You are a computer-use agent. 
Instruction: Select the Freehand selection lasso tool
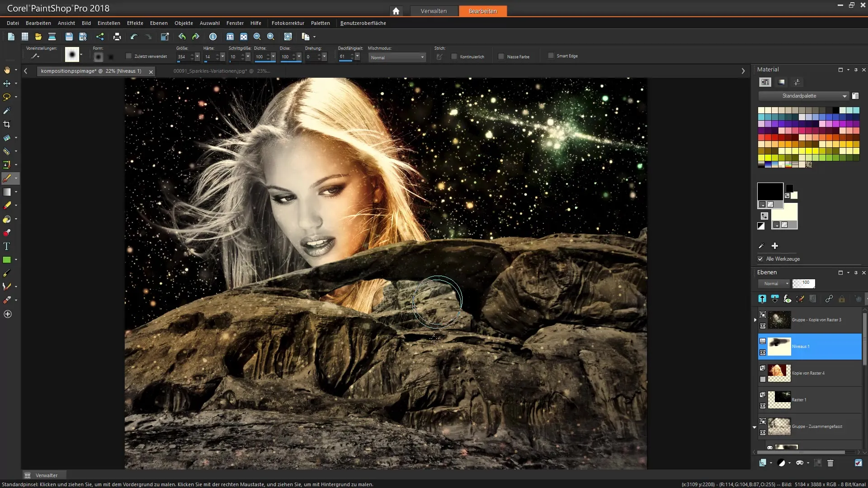[7, 97]
